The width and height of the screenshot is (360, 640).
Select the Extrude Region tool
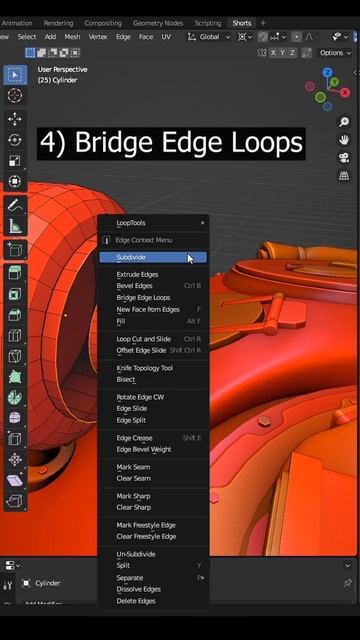(15, 273)
